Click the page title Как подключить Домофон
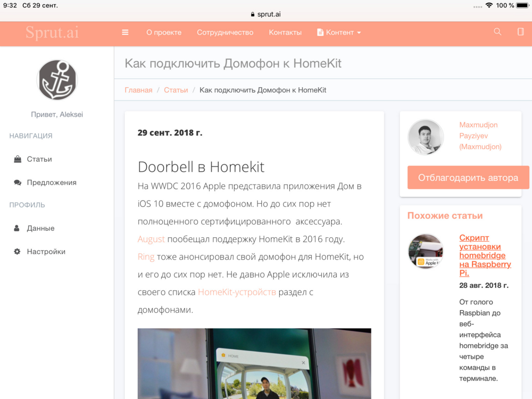Screen dimensions: 532x399 [x=233, y=63]
